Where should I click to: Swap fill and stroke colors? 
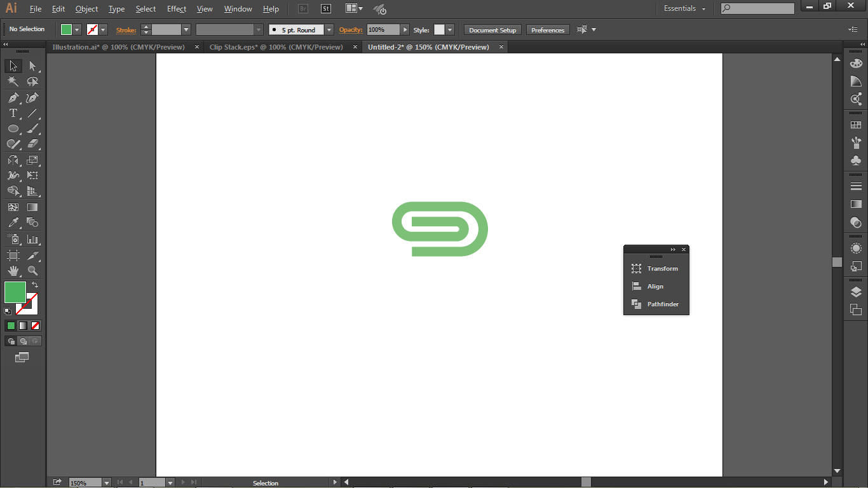35,285
